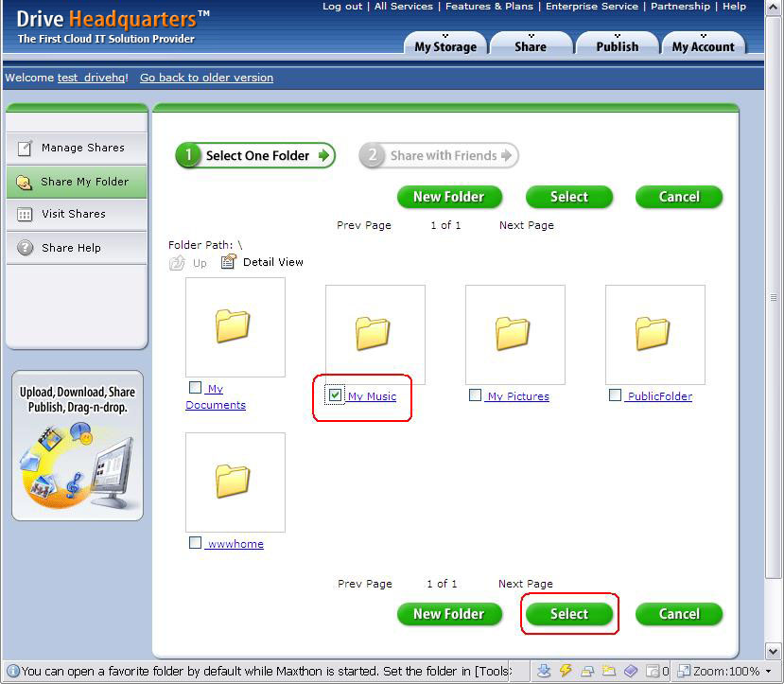Switch to the Publish tab
Image resolution: width=784 pixels, height=684 pixels.
point(617,45)
